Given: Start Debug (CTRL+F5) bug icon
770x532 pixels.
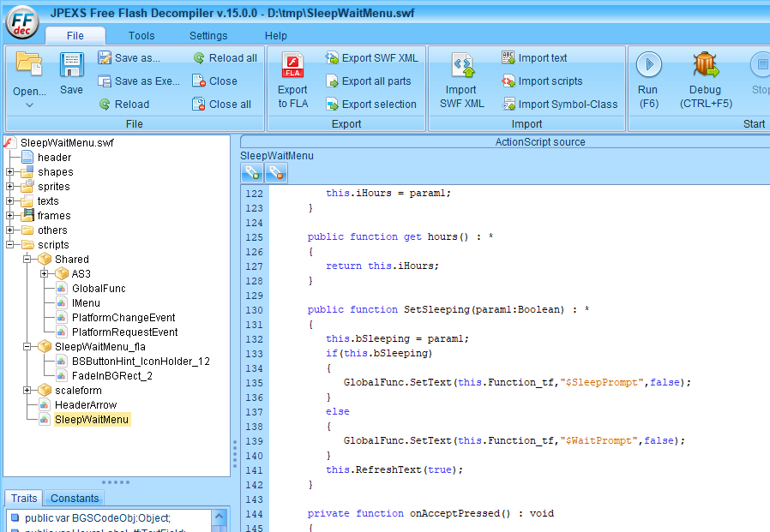Looking at the screenshot, I should (x=706, y=65).
